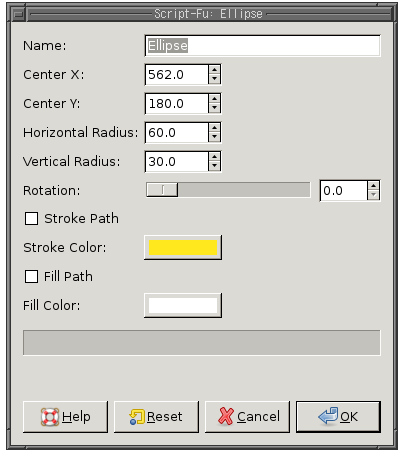Click the Rotation slider handle
The height and width of the screenshot is (459, 401).
(162, 190)
